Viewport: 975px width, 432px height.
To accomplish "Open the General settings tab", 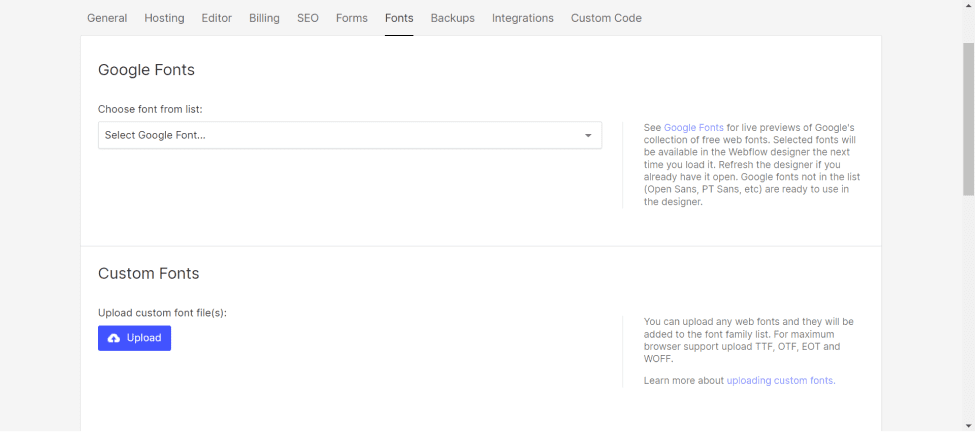I will click(107, 18).
